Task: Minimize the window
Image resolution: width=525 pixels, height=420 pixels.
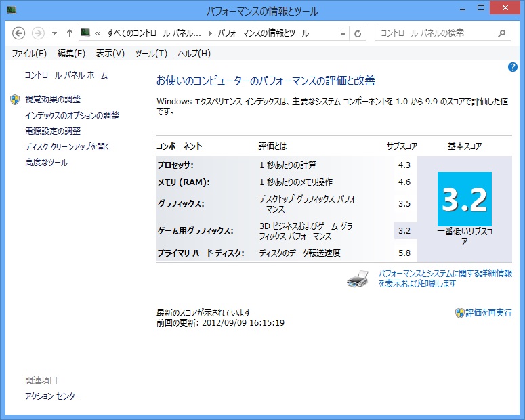Action: [463, 9]
